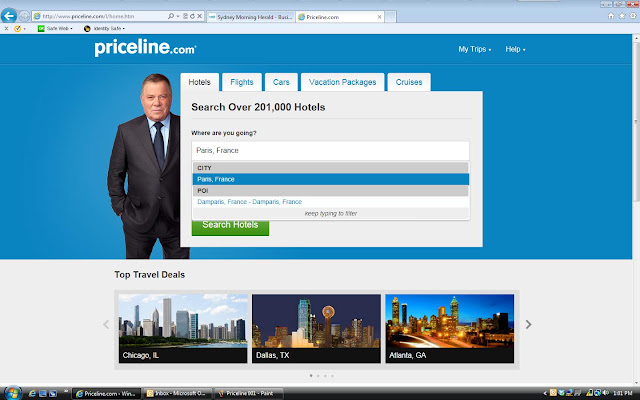This screenshot has height=400, width=640.
Task: Expand the My Trips menu
Action: pos(474,49)
